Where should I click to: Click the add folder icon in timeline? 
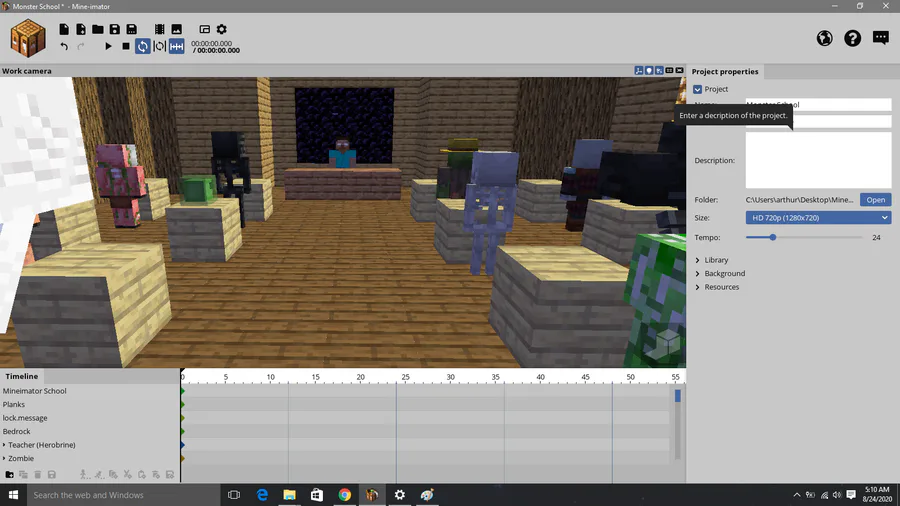pyautogui.click(x=9, y=474)
